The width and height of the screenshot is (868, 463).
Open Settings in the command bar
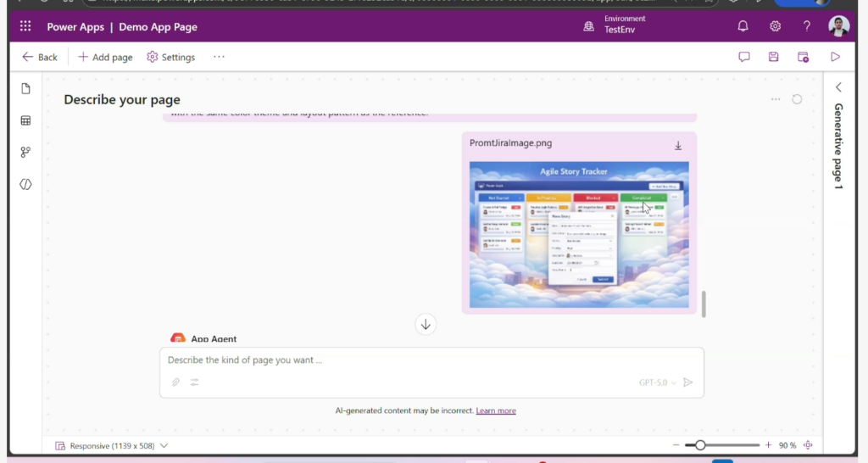(x=171, y=57)
